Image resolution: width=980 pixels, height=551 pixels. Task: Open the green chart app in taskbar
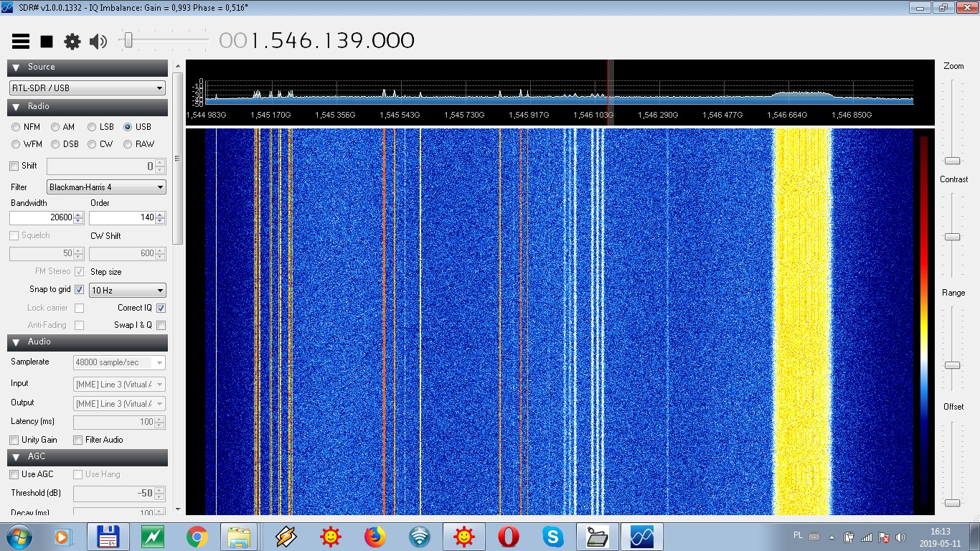point(153,537)
